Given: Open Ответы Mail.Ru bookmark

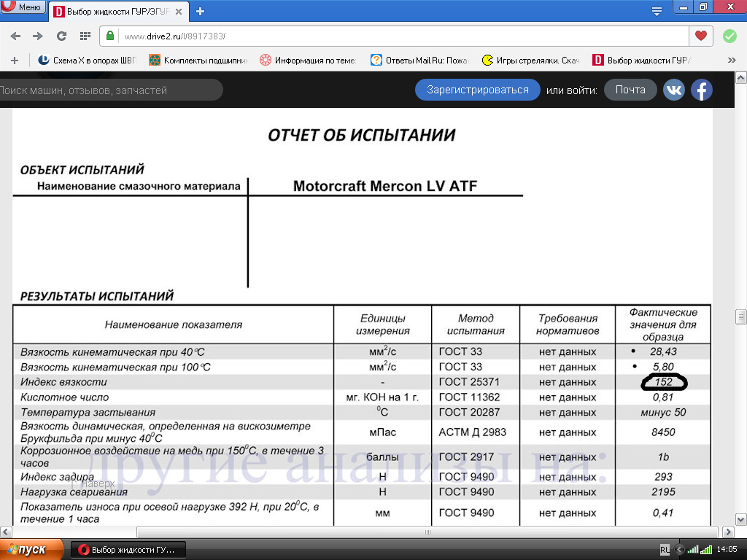Looking at the screenshot, I should click(419, 61).
